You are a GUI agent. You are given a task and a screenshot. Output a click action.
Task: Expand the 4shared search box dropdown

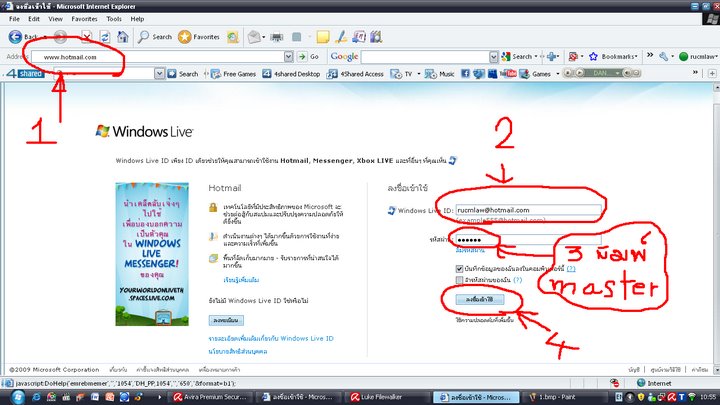[x=159, y=73]
